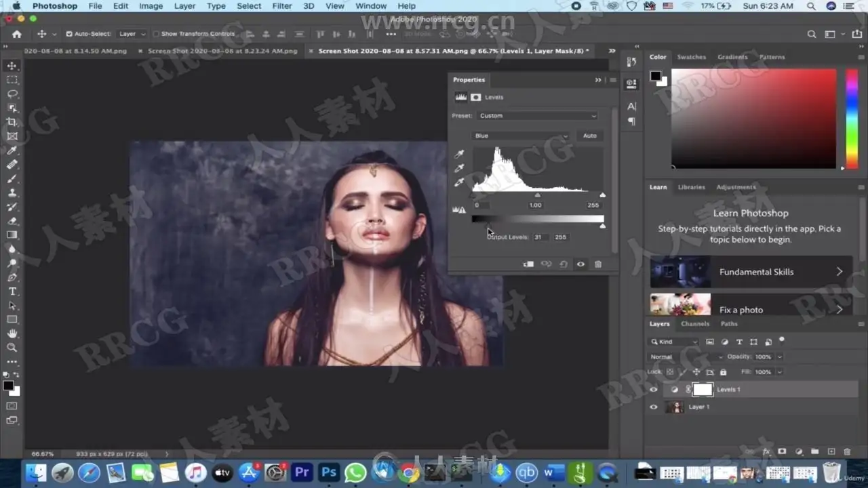The image size is (868, 488).
Task: Create a new layer in Layers panel
Action: 831,451
